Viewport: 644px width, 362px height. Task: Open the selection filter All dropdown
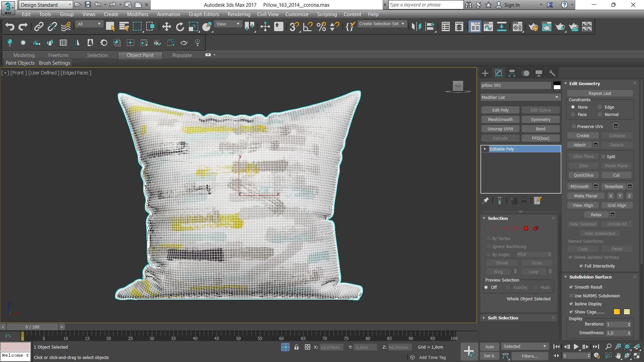click(x=89, y=24)
